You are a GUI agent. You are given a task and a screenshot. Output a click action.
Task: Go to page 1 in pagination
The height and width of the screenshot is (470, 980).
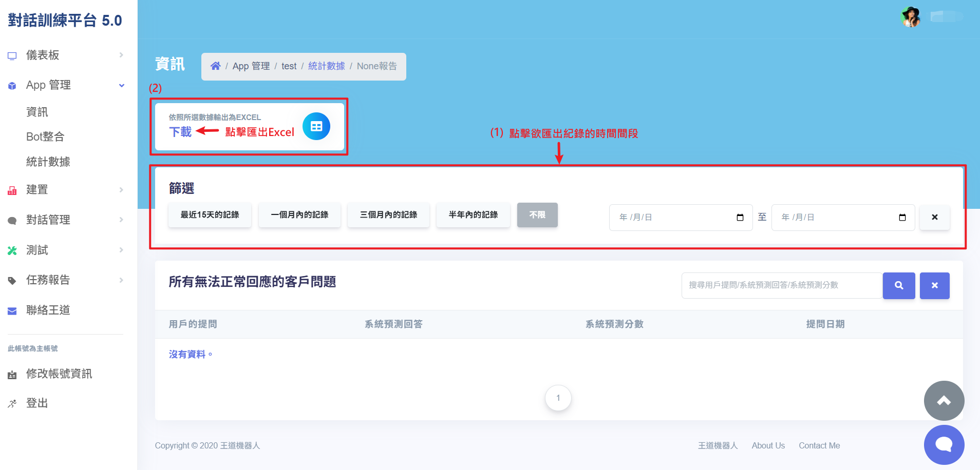[558, 398]
